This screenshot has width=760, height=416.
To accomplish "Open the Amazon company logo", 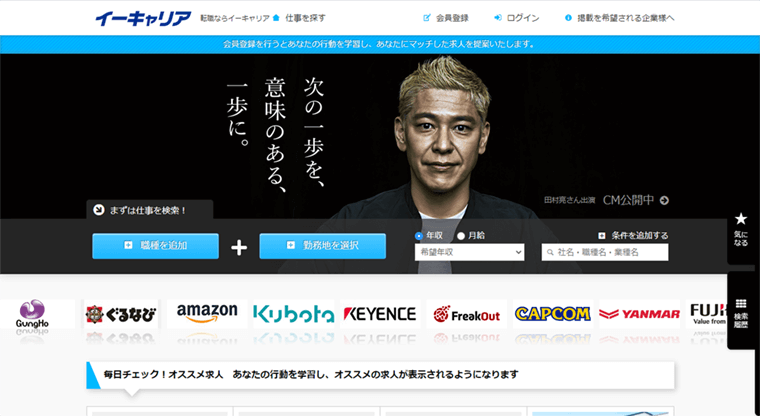I will tap(207, 313).
